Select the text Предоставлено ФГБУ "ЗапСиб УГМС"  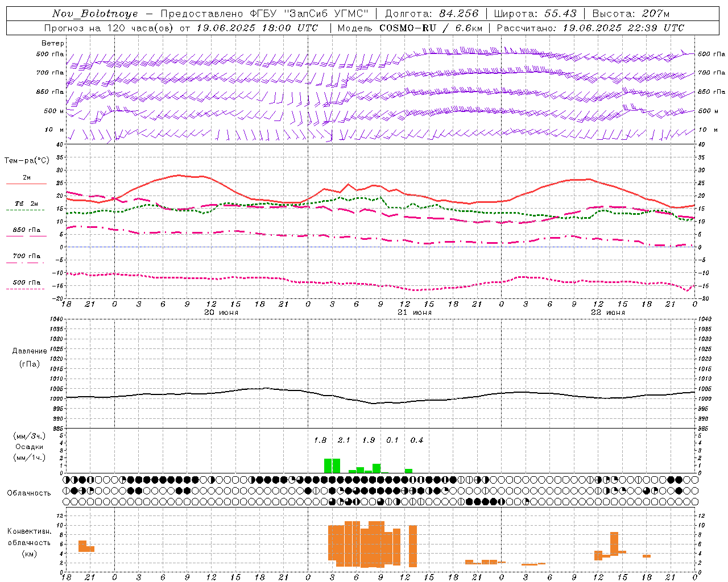pyautogui.click(x=264, y=14)
